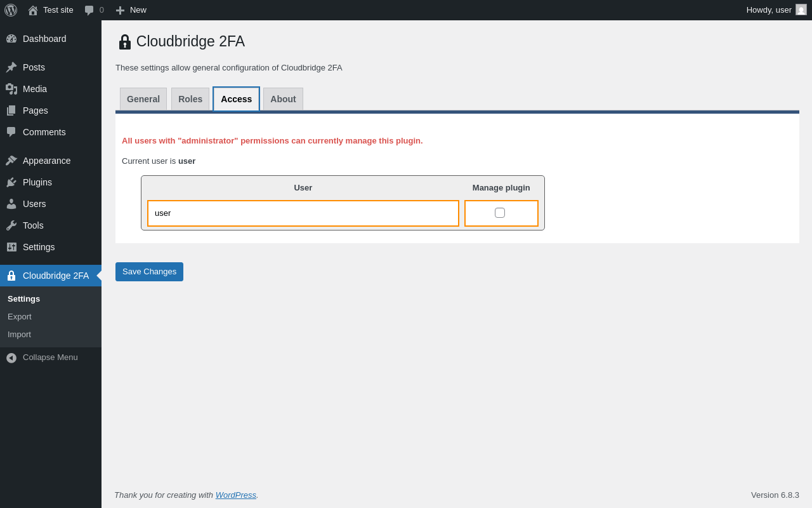Click the Test site home icon
The height and width of the screenshot is (508, 812).
click(x=33, y=10)
